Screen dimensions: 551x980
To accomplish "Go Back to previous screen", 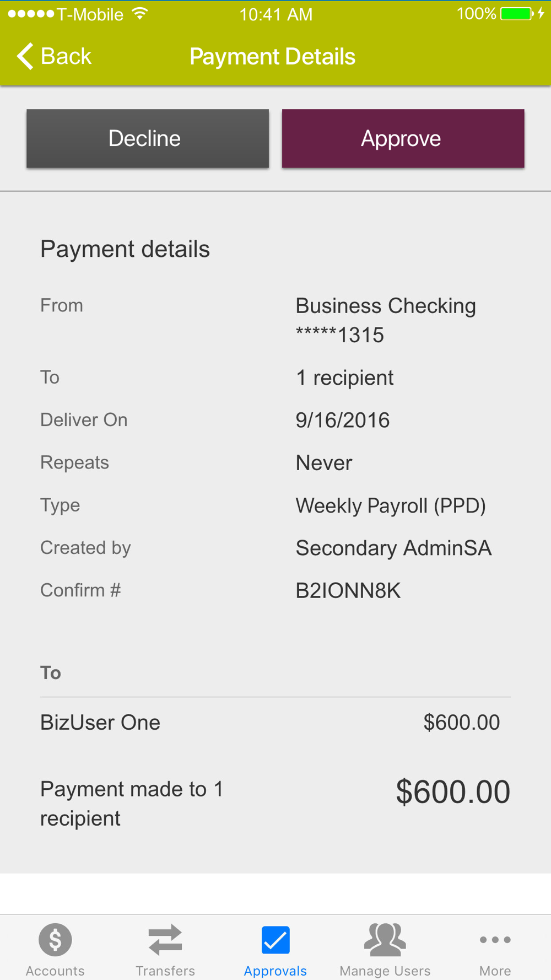I will click(54, 56).
